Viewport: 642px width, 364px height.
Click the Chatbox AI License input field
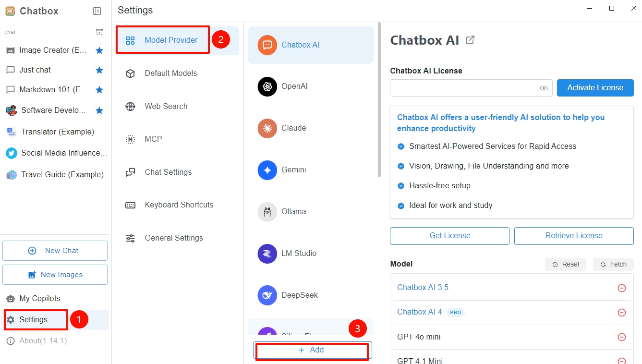tap(471, 88)
